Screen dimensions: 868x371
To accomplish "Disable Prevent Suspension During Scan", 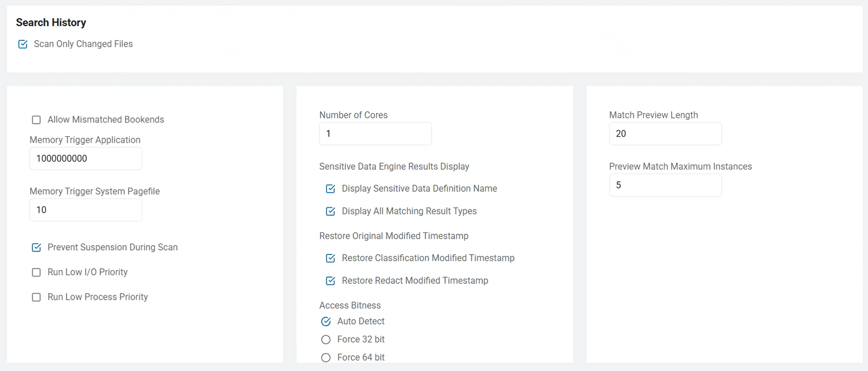I will 36,248.
